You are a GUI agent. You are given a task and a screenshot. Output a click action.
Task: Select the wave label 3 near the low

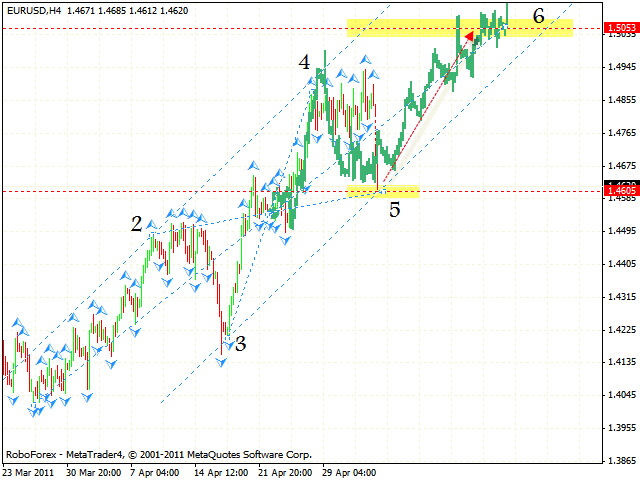tap(240, 344)
